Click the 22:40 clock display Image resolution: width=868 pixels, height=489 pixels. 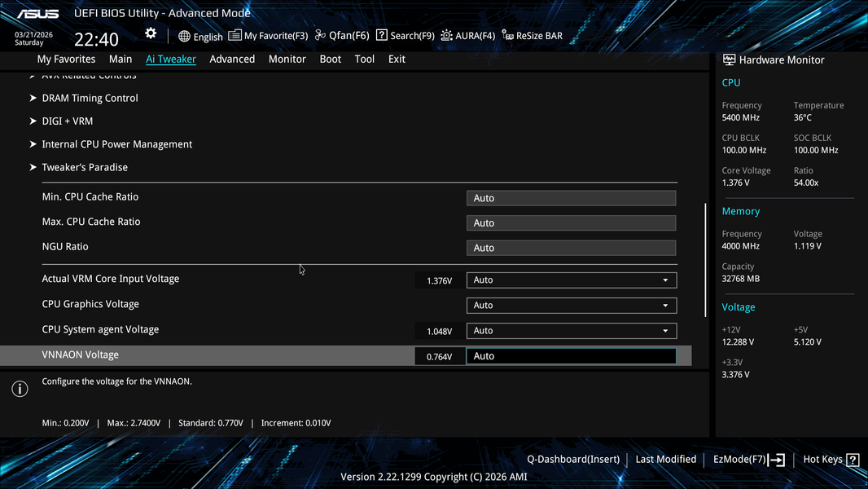[x=96, y=39]
